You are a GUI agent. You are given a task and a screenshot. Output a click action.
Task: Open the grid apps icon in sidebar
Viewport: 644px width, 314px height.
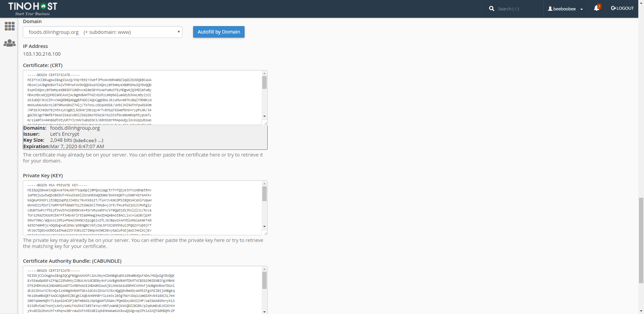9,26
